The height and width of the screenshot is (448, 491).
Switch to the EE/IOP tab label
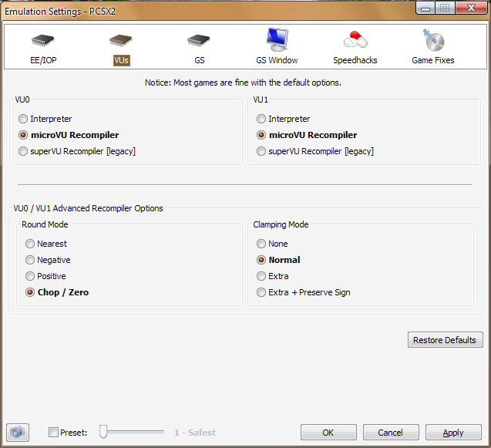pyautogui.click(x=43, y=60)
